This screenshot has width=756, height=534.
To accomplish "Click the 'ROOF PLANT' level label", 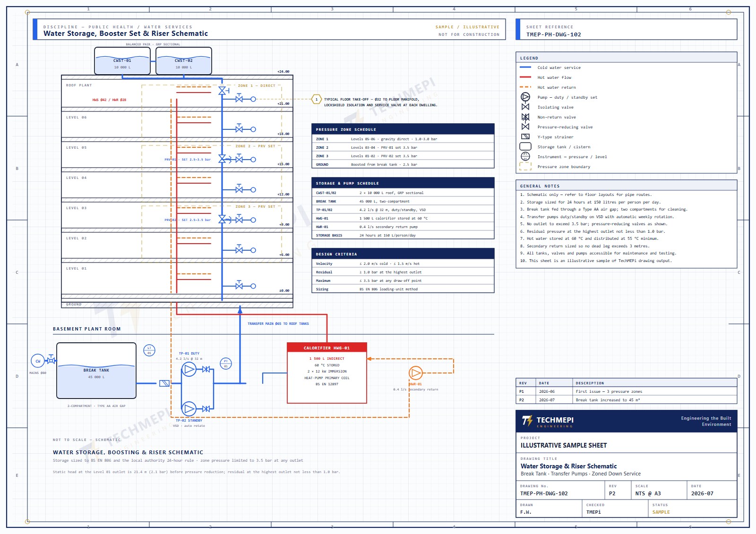I will (x=79, y=85).
